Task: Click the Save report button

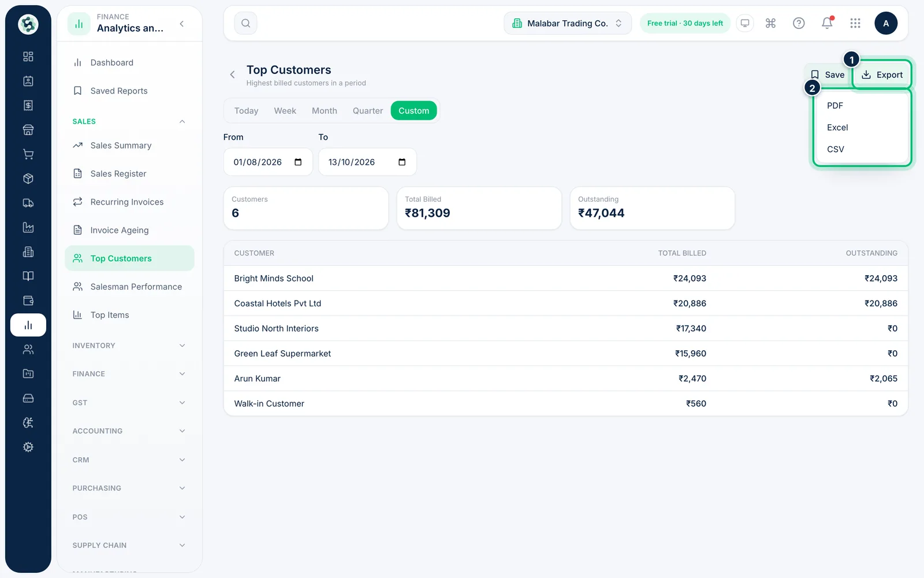Action: tap(828, 75)
